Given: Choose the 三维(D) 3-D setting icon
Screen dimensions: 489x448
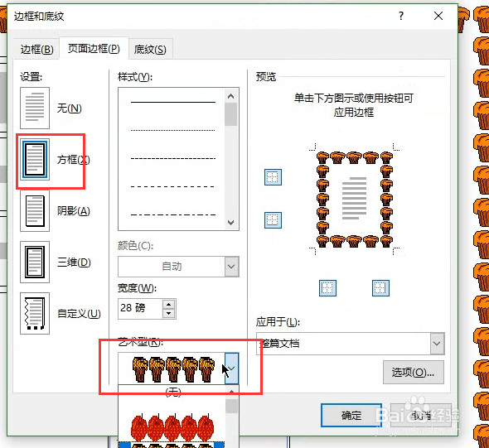Looking at the screenshot, I should 35,262.
